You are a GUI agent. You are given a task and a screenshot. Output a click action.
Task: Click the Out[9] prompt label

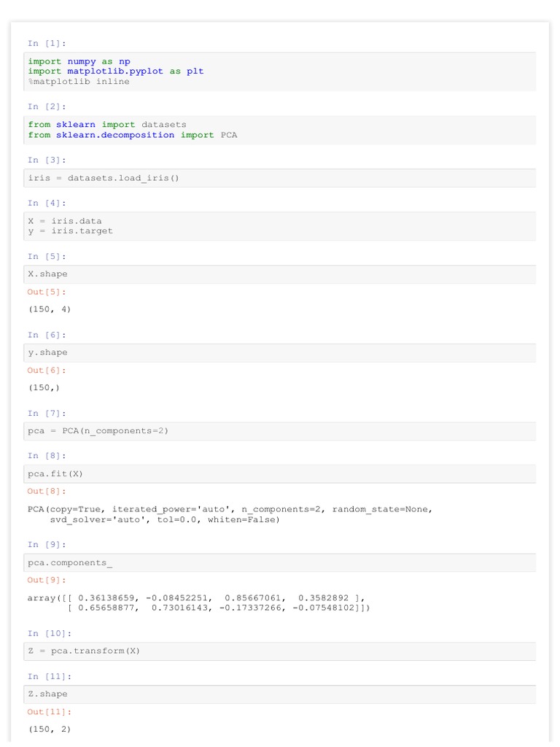[x=46, y=580]
